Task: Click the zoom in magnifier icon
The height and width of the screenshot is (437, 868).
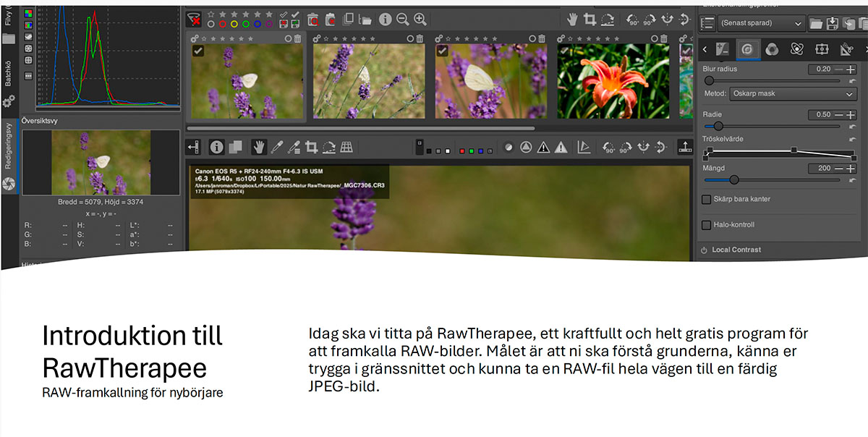Action: tap(420, 20)
